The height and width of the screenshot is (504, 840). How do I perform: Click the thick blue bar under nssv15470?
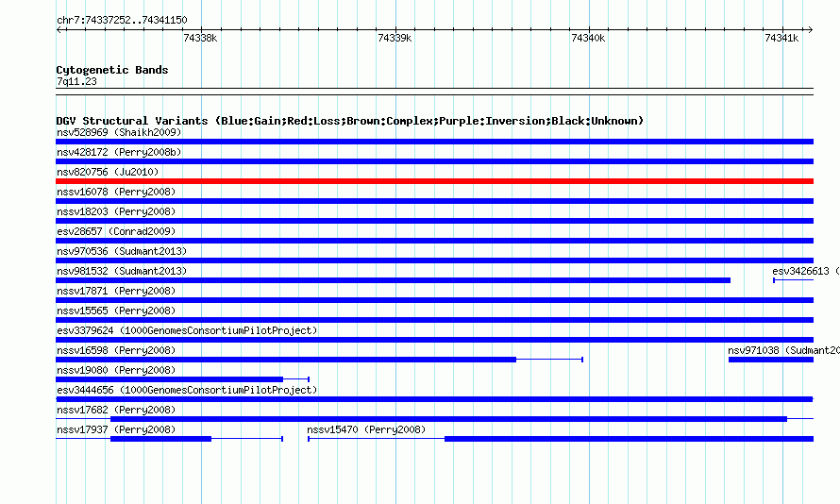click(x=629, y=439)
